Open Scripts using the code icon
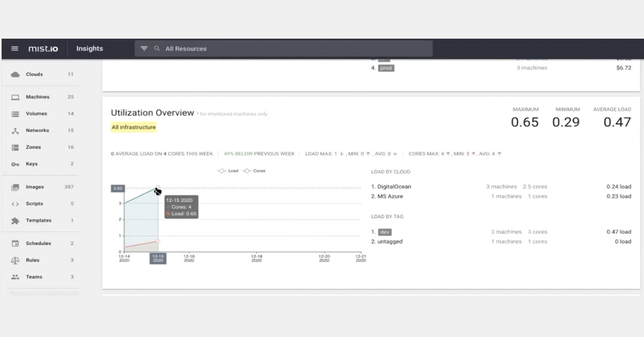This screenshot has height=337, width=644. pos(14,203)
